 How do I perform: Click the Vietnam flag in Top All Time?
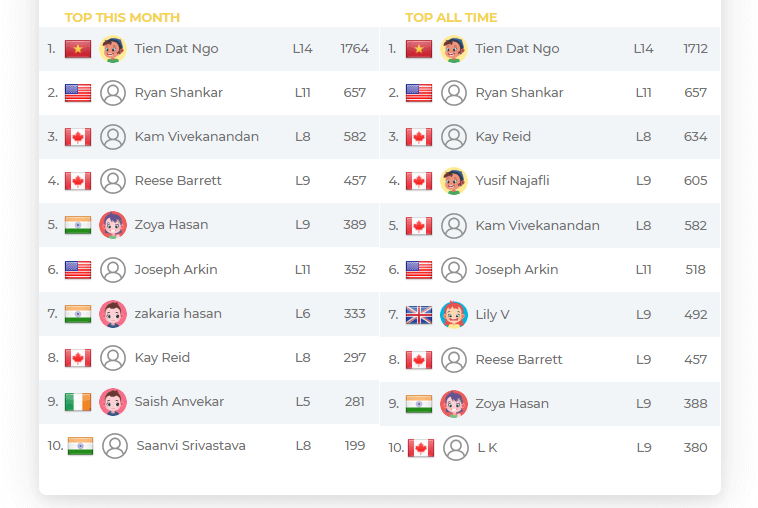pos(419,49)
